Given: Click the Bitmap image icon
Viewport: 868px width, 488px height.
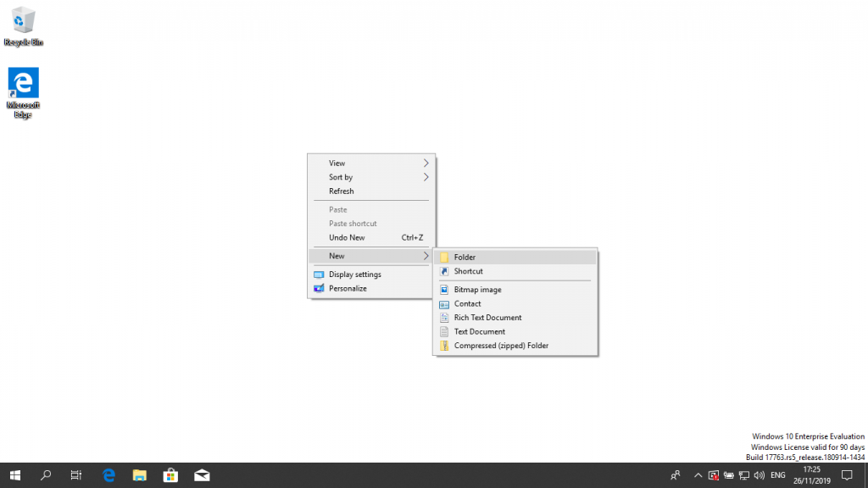Looking at the screenshot, I should click(444, 290).
